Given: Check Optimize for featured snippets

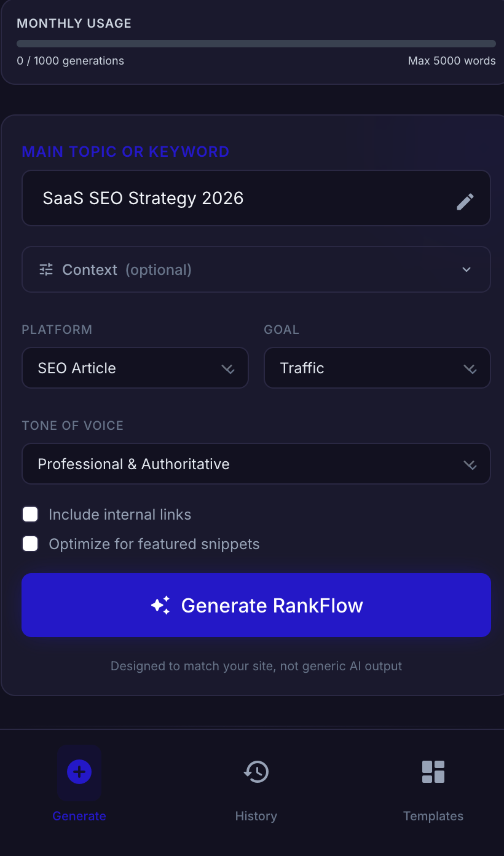Looking at the screenshot, I should 30,544.
